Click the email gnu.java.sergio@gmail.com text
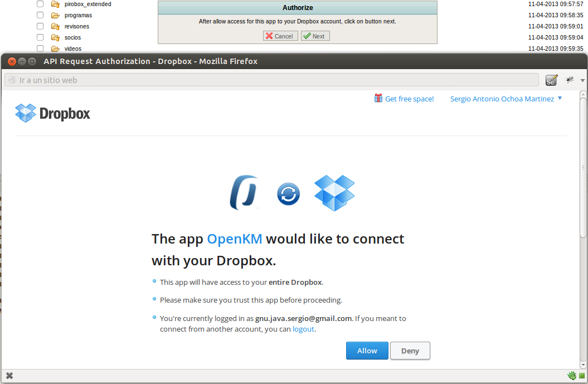 [303, 318]
